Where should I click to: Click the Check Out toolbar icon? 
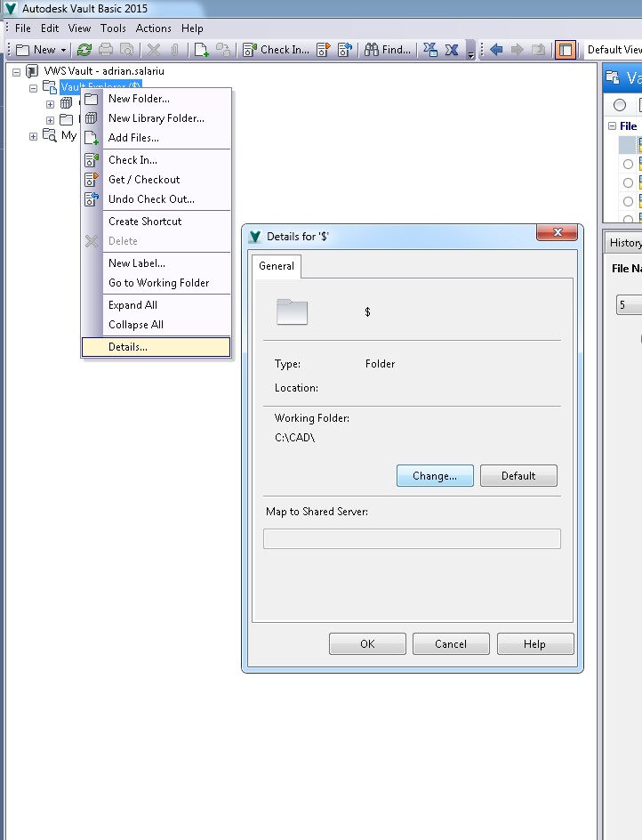pyautogui.click(x=324, y=50)
